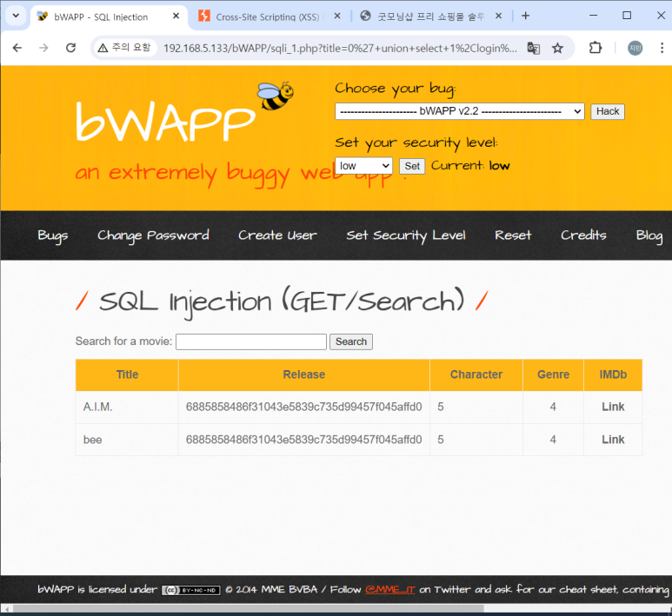The width and height of the screenshot is (672, 616).
Task: Open the Chrome profile avatar
Action: 635,48
